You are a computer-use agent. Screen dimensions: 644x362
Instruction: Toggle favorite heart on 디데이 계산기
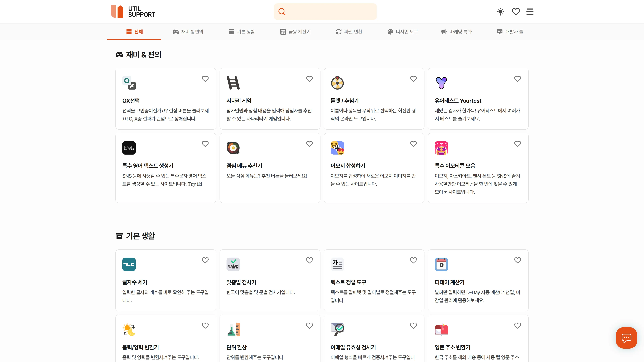(x=518, y=260)
